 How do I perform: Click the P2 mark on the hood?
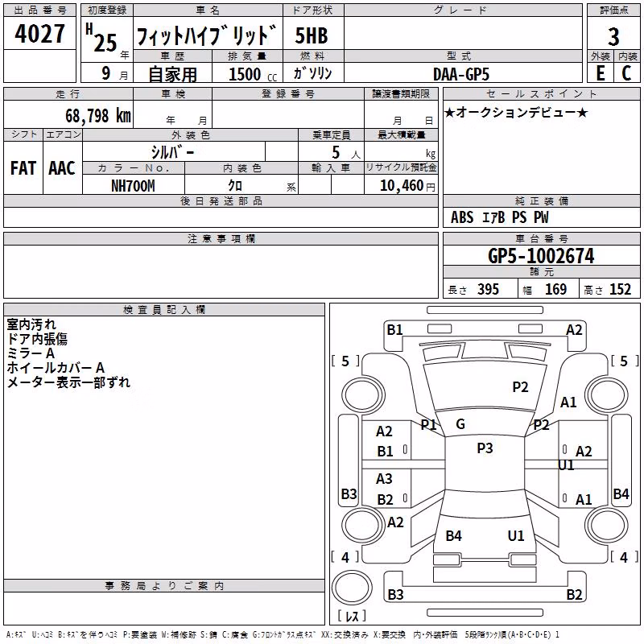(x=520, y=387)
